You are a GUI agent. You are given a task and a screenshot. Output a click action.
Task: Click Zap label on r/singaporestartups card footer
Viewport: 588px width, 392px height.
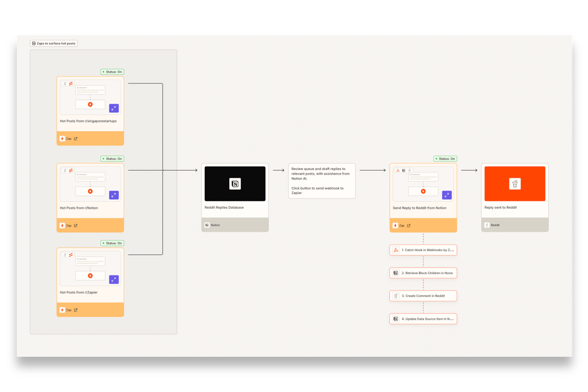68,139
